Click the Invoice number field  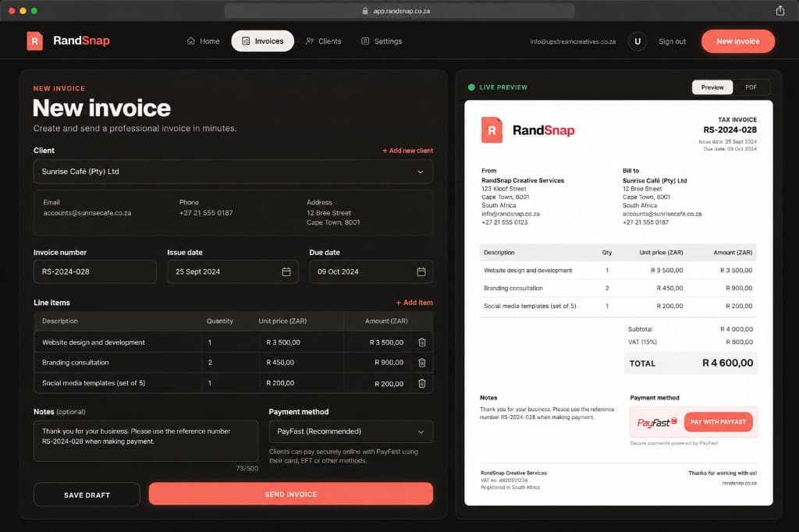coord(94,271)
